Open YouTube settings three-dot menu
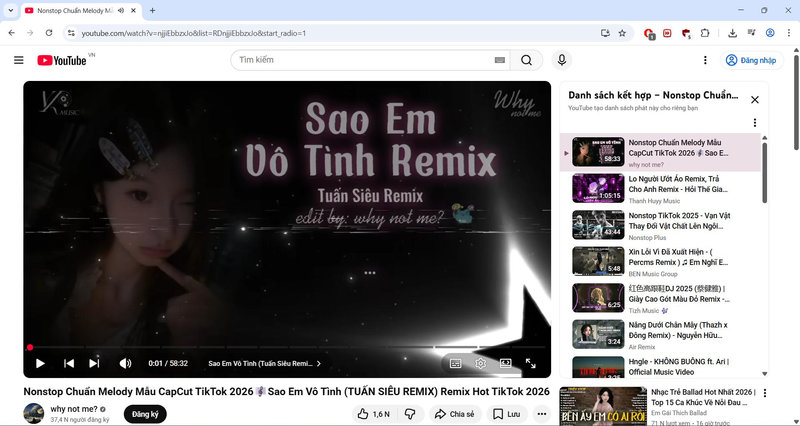 click(705, 60)
